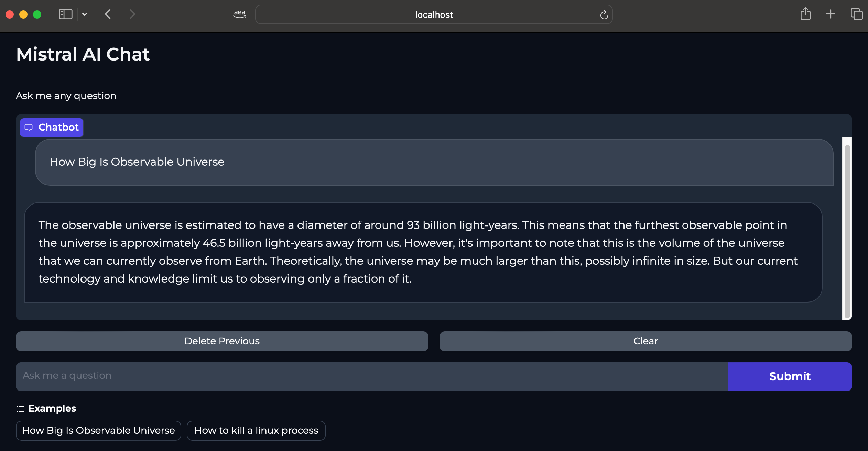Click the Submit button

point(790,376)
